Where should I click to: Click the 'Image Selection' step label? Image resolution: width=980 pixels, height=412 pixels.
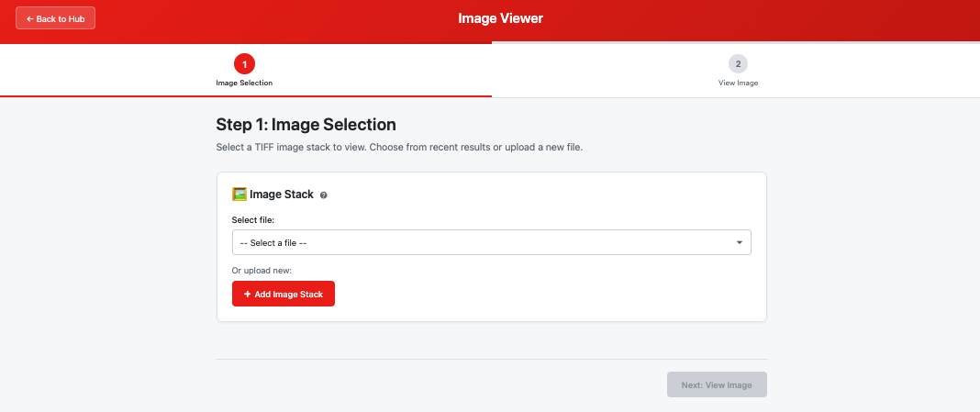(244, 84)
